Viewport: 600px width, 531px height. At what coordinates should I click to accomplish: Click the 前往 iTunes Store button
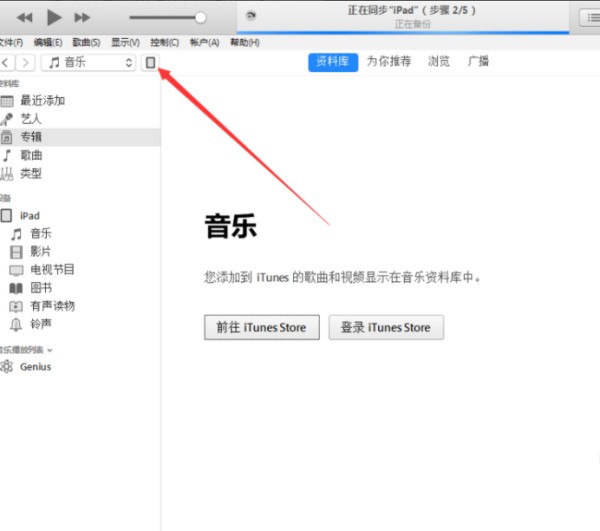point(262,327)
